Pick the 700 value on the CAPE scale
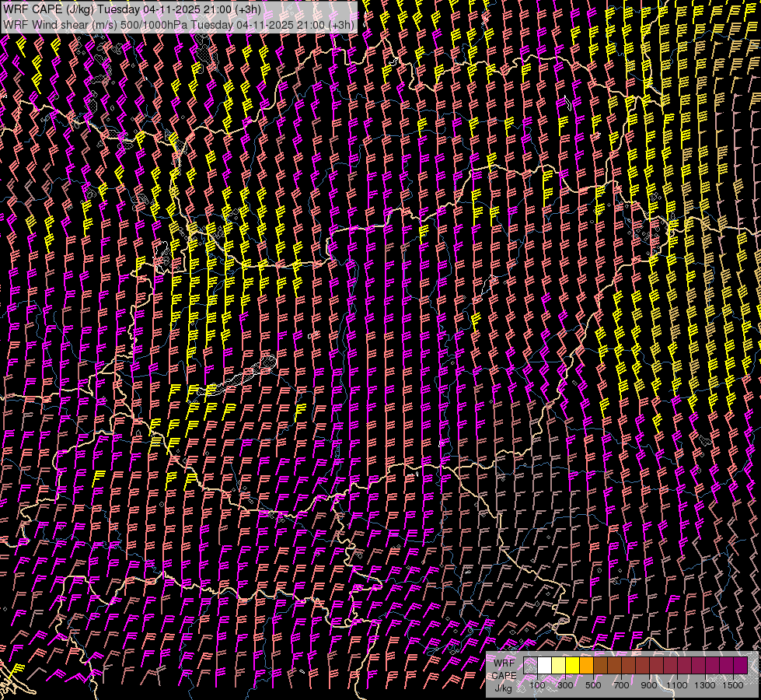Screen dimensions: 761x700 [621, 685]
